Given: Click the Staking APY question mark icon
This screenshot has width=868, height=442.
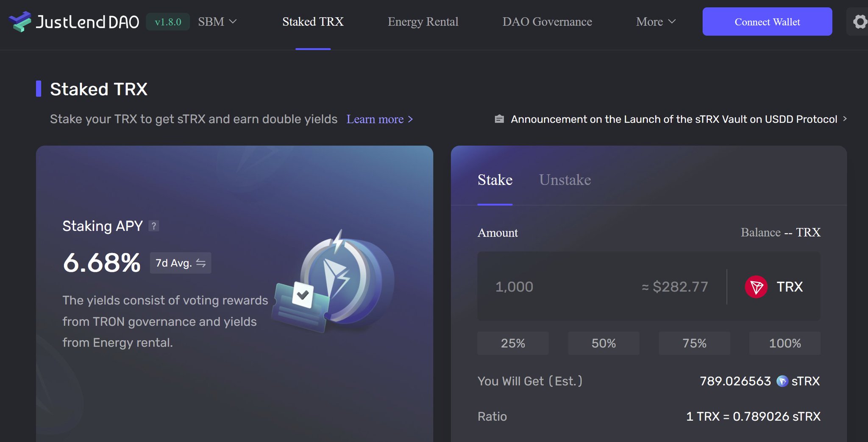Looking at the screenshot, I should [x=154, y=226].
